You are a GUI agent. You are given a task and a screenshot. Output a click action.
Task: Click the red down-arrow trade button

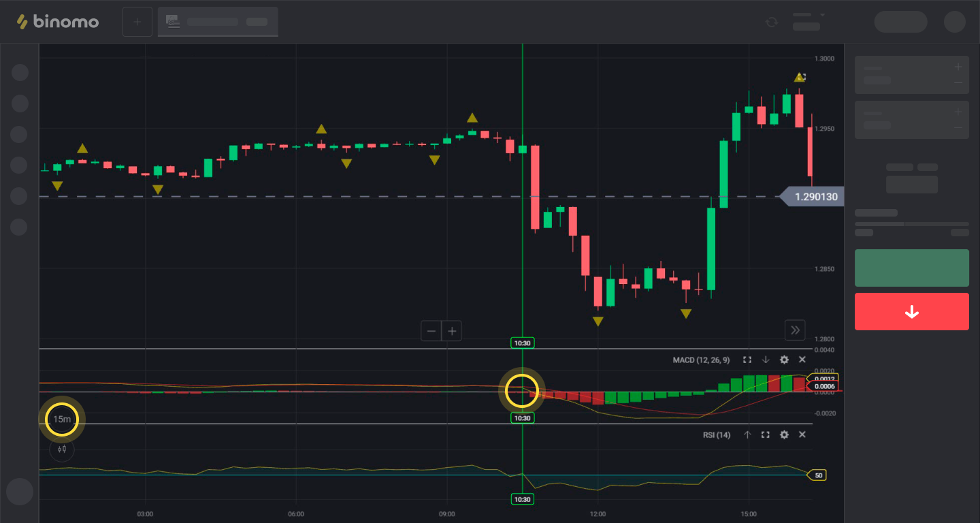tap(911, 312)
